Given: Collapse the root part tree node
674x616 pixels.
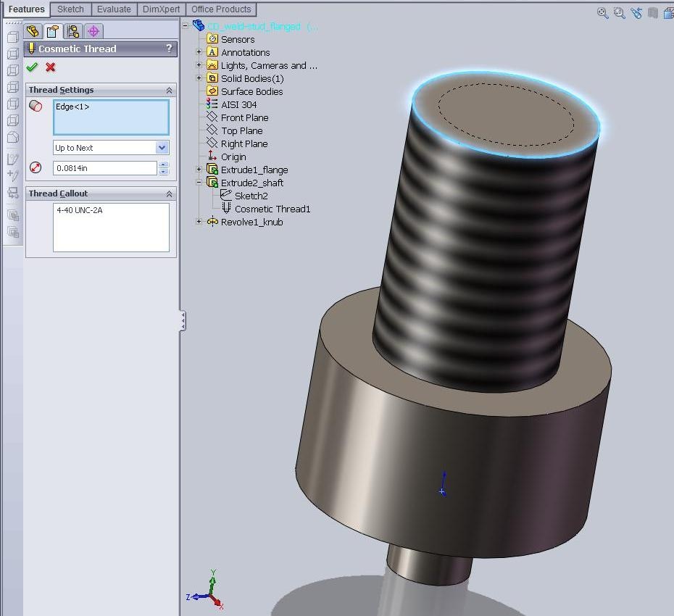Looking at the screenshot, I should pos(186,26).
